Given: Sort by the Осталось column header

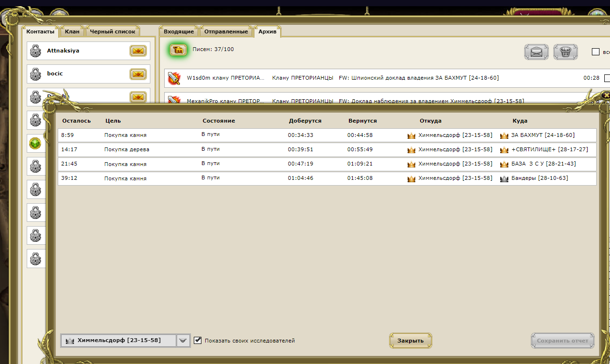Looking at the screenshot, I should 76,121.
